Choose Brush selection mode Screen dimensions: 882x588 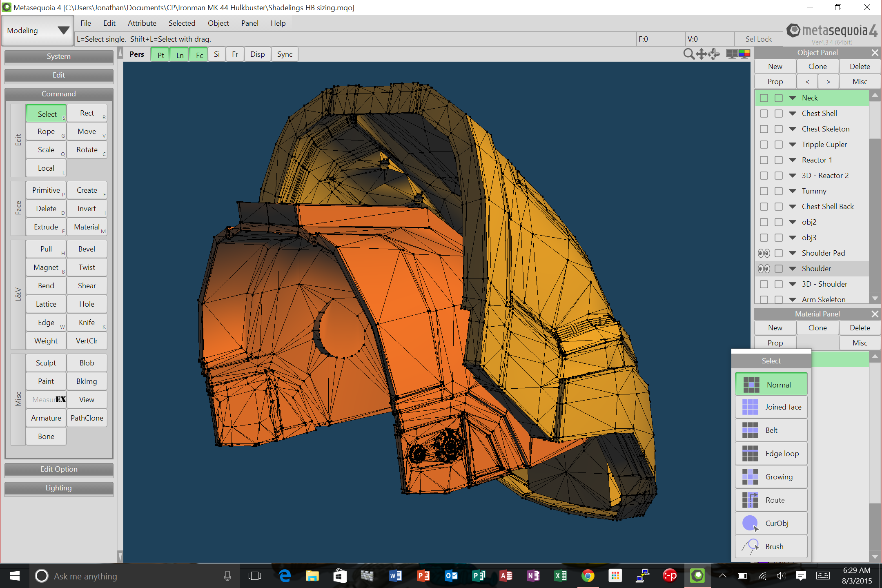pyautogui.click(x=771, y=547)
